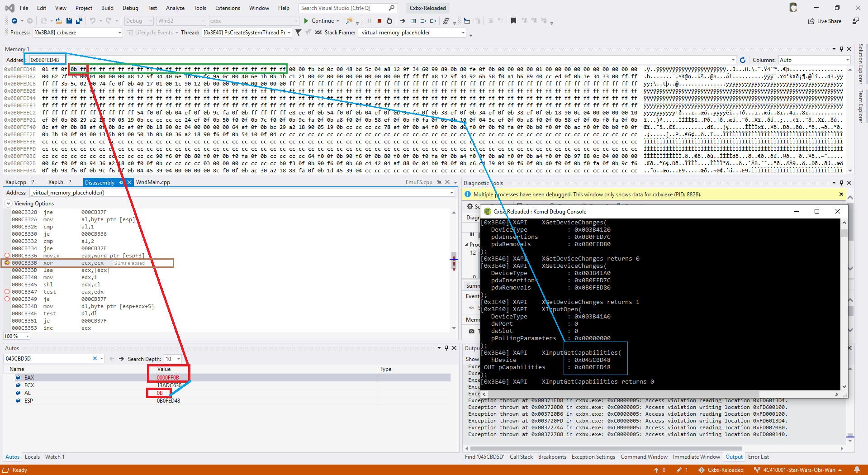
Task: Open the Extensions menu
Action: point(228,8)
